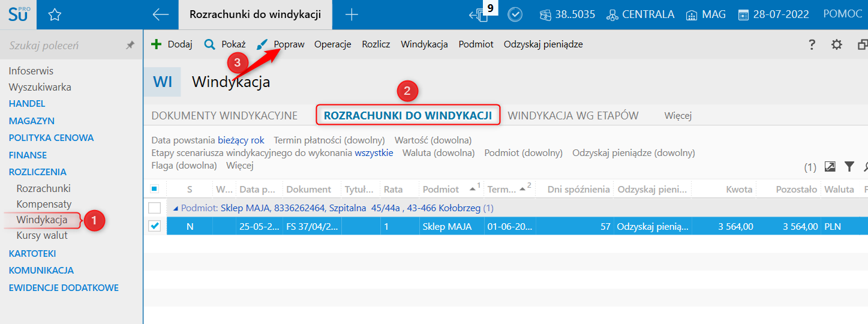This screenshot has width=868, height=324.
Task: Click the favorites star icon
Action: coord(55,15)
